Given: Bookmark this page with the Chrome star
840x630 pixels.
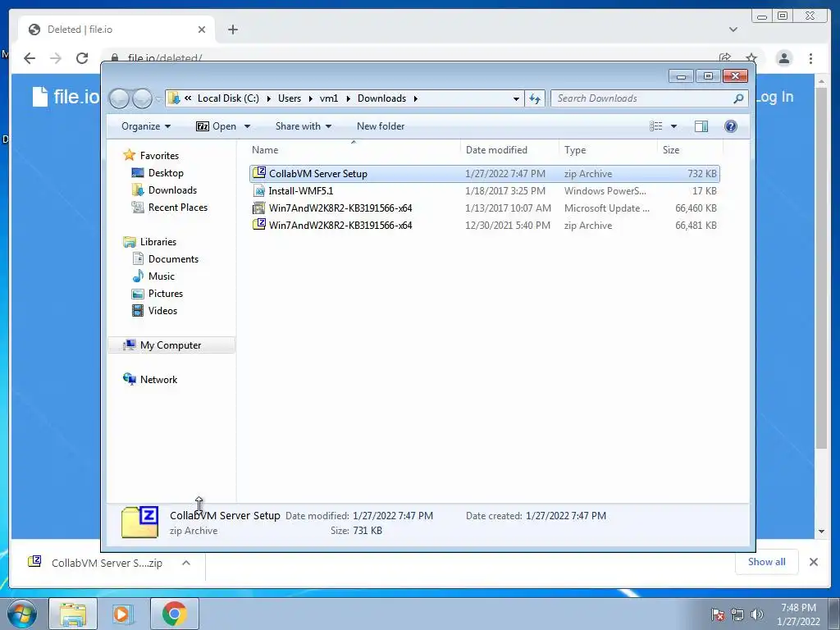Looking at the screenshot, I should coord(751,58).
